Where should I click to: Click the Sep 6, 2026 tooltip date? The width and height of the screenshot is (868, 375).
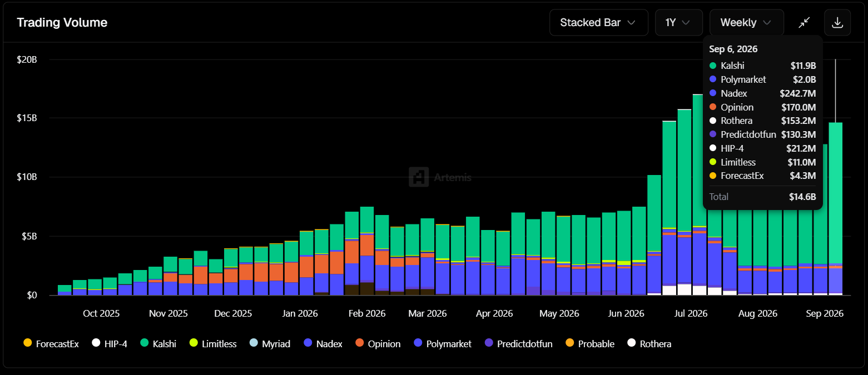733,49
